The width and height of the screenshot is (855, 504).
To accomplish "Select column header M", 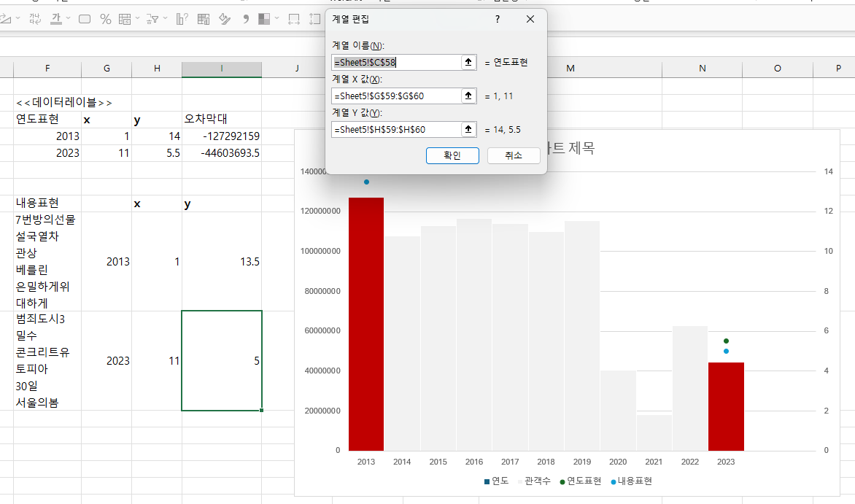I will coord(570,69).
